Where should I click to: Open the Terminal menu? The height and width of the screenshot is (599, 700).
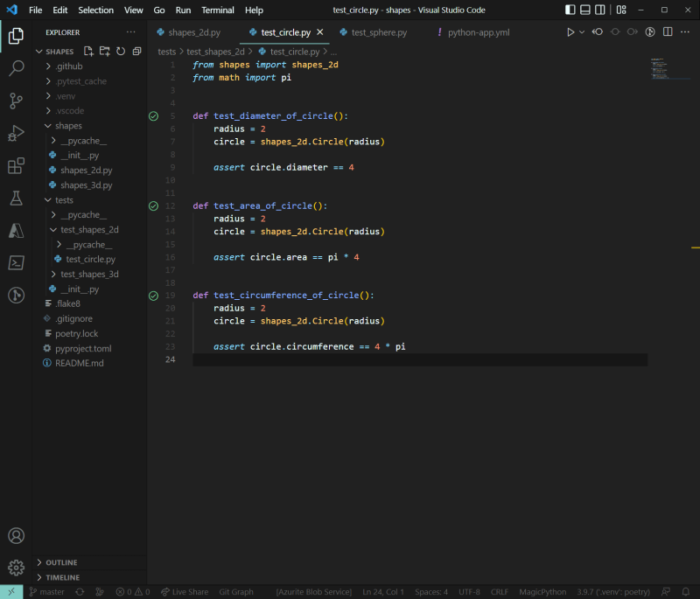(217, 10)
